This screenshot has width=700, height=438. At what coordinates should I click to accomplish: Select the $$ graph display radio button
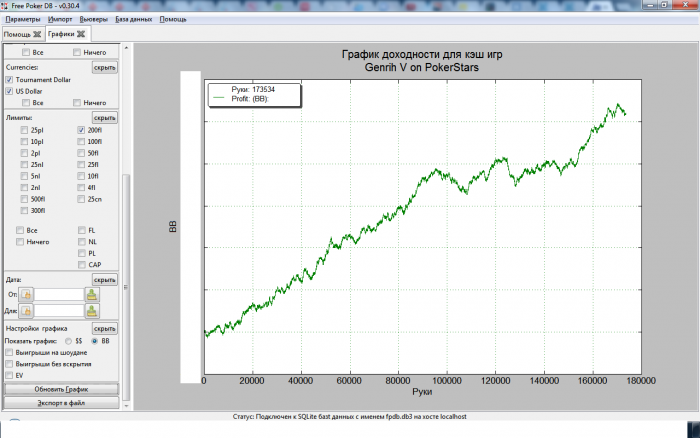pyautogui.click(x=68, y=341)
